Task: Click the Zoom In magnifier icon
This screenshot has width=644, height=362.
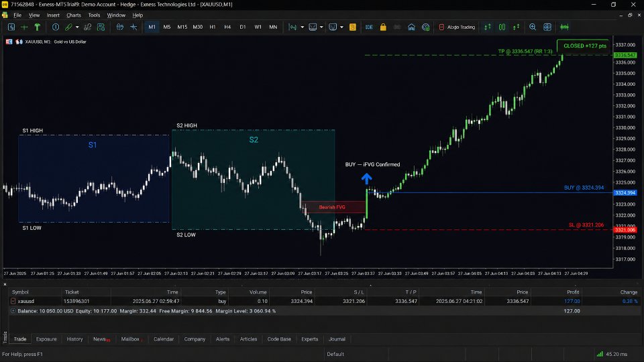Action: [533, 27]
